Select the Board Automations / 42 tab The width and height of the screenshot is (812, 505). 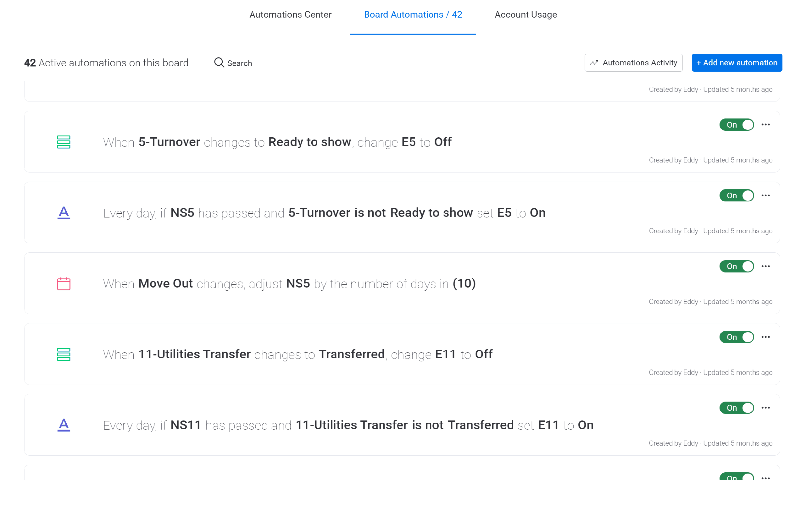pyautogui.click(x=413, y=15)
